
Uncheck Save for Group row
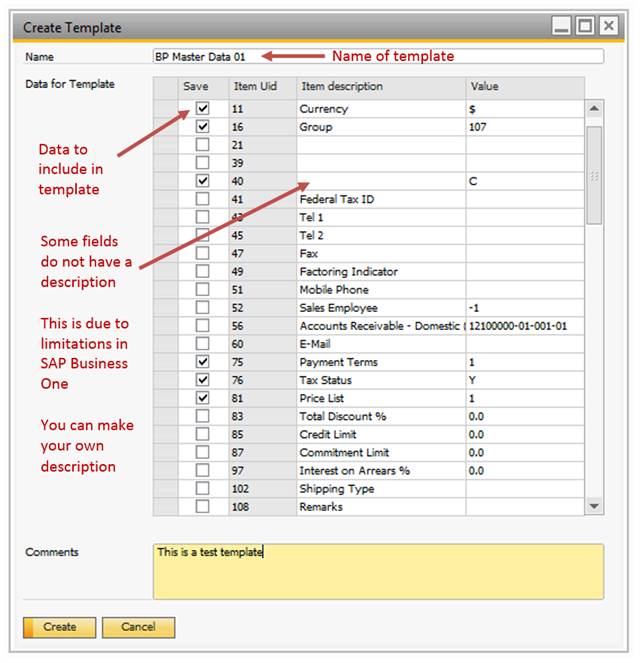203,127
